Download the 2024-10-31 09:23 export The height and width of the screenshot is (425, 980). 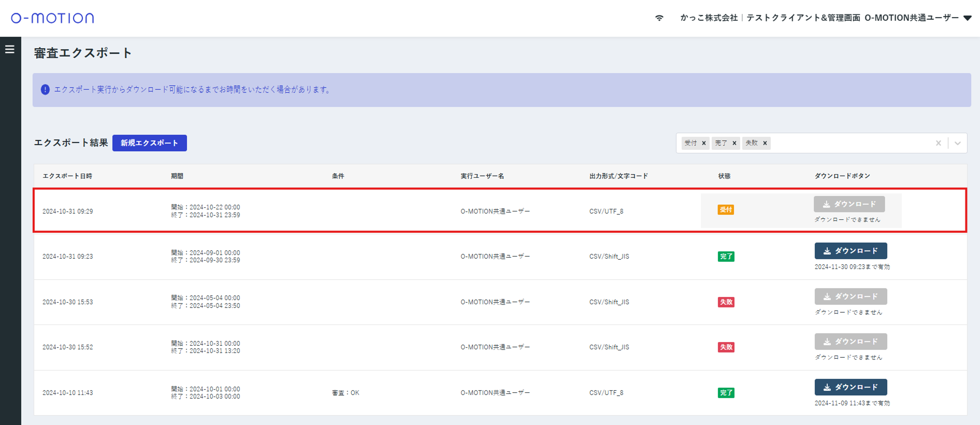[x=851, y=251]
